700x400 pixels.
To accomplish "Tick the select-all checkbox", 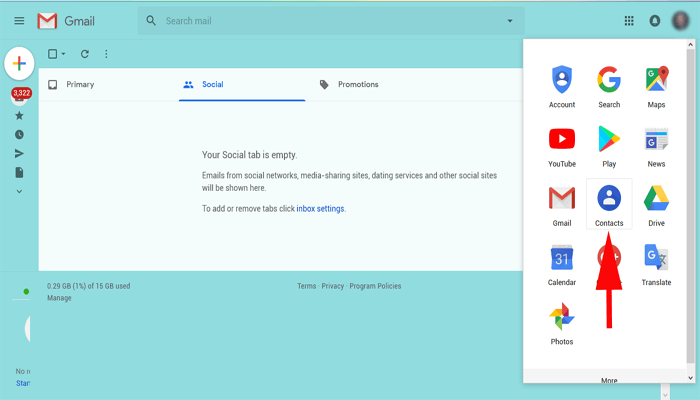I will tap(52, 54).
